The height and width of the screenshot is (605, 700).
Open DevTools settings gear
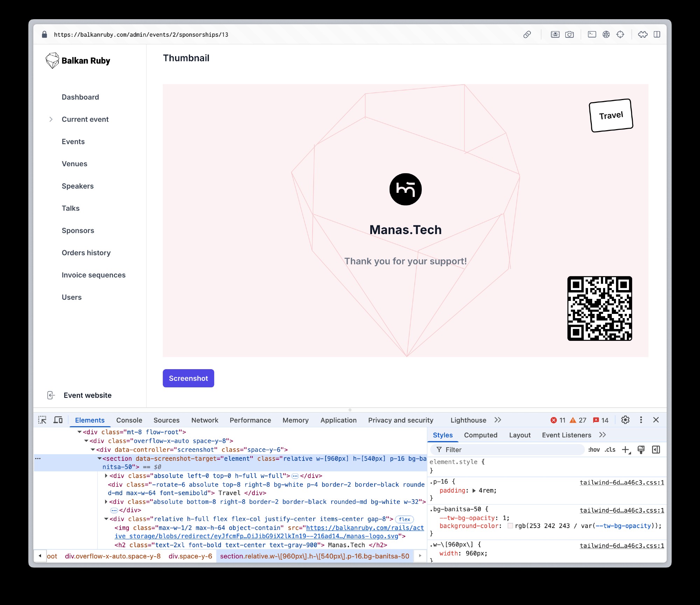coord(625,420)
